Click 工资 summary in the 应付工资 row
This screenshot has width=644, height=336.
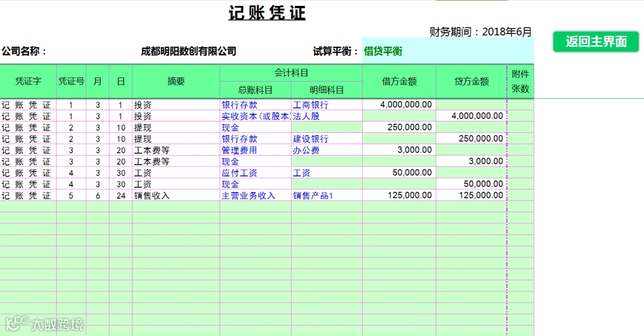176,173
